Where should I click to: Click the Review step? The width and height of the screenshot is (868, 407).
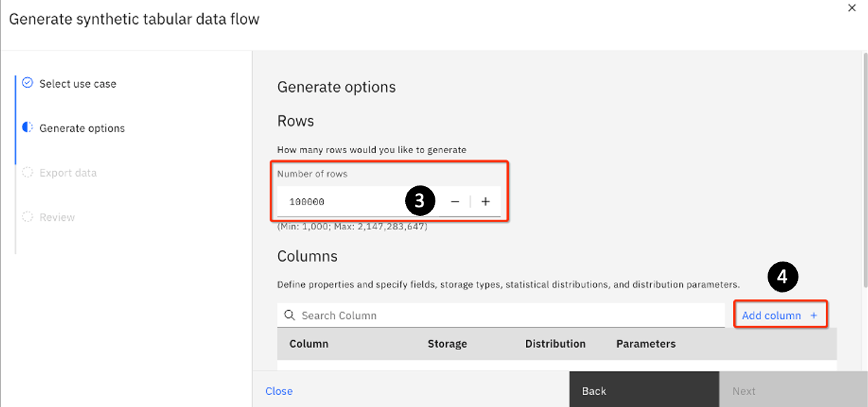57,217
